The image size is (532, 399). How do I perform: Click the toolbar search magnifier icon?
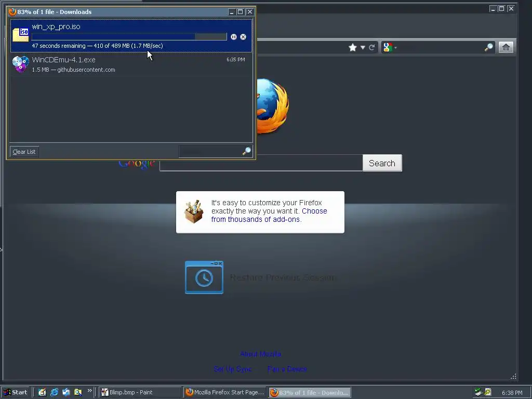click(x=488, y=47)
